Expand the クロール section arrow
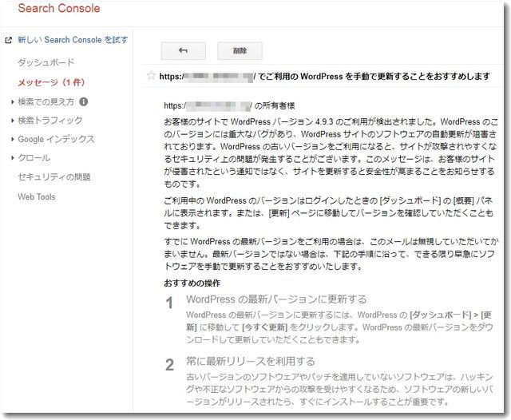 coord(13,158)
